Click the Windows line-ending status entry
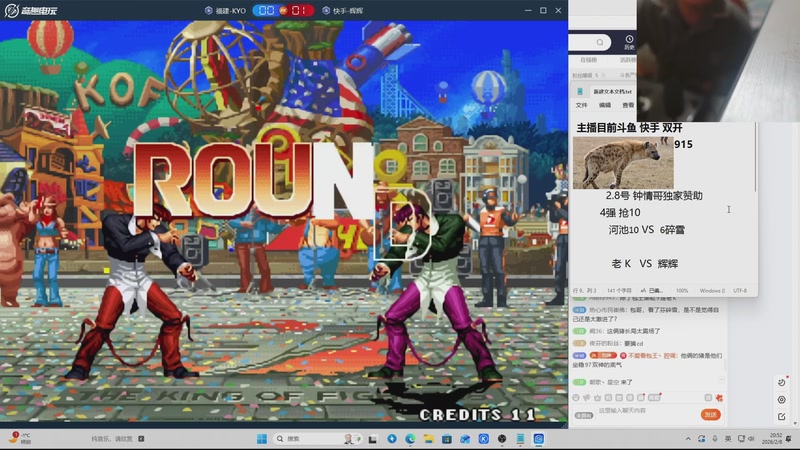800x450 pixels. click(712, 291)
